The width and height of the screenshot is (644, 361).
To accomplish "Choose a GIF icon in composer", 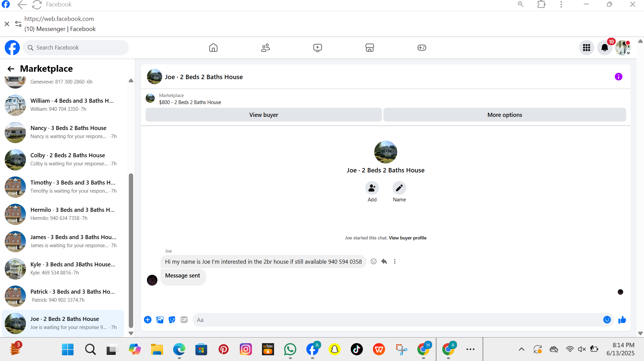I will [x=184, y=320].
